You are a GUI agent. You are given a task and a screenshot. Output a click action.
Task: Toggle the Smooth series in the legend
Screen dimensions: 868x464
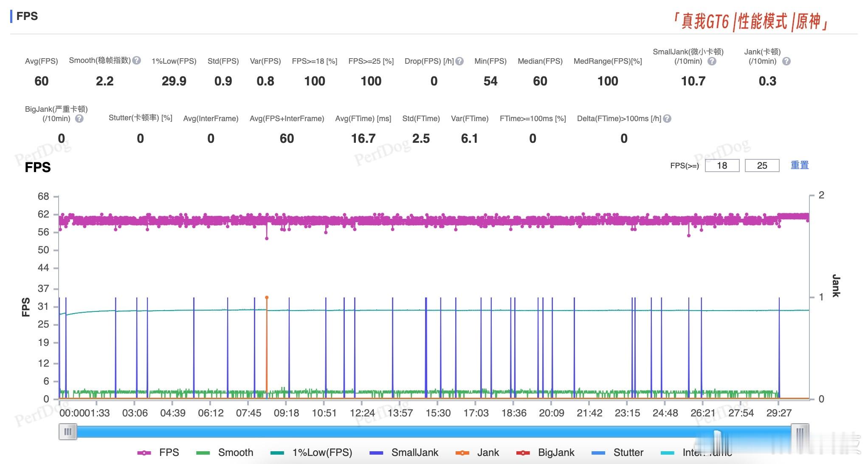click(225, 453)
